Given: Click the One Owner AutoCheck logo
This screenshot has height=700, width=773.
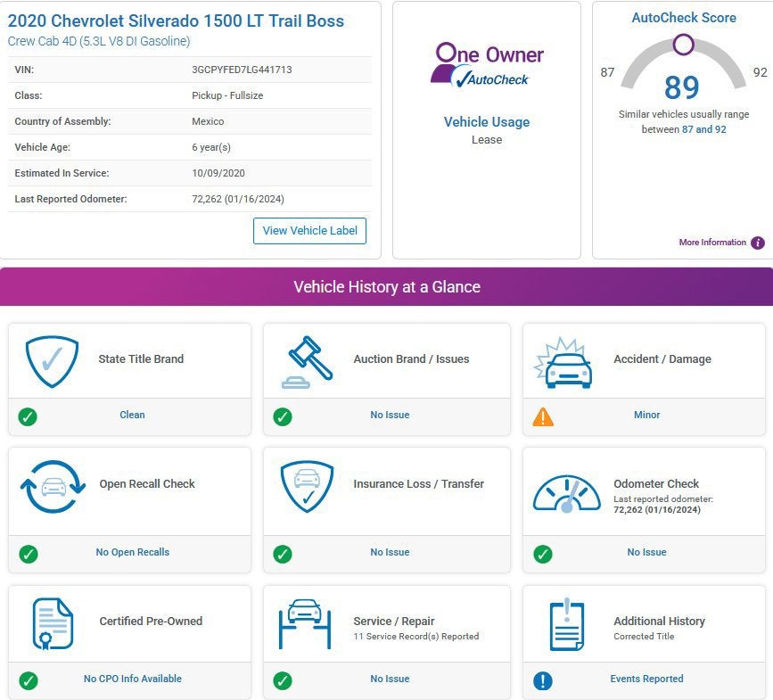Looking at the screenshot, I should click(487, 66).
